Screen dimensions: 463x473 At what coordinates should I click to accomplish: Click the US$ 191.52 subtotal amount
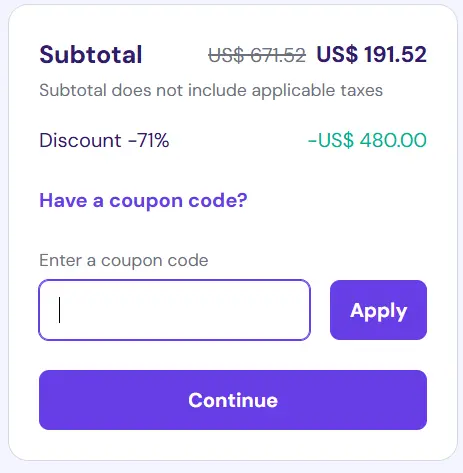372,54
